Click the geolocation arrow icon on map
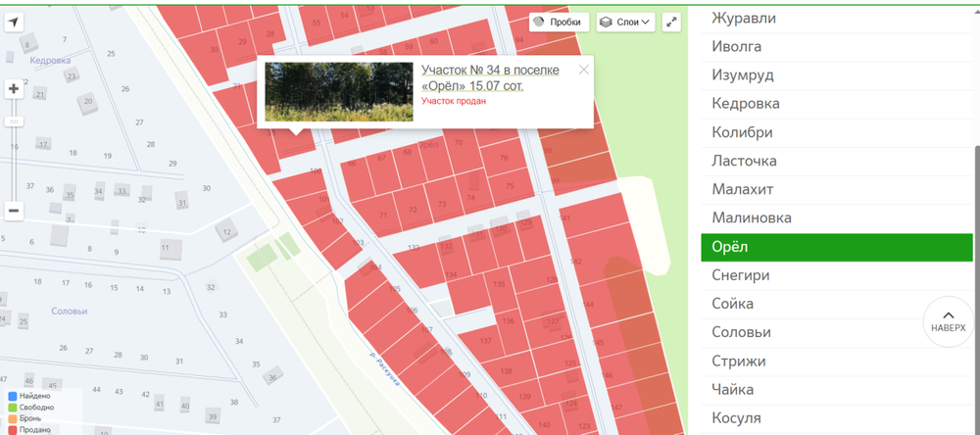The height and width of the screenshot is (435, 980). [14, 22]
